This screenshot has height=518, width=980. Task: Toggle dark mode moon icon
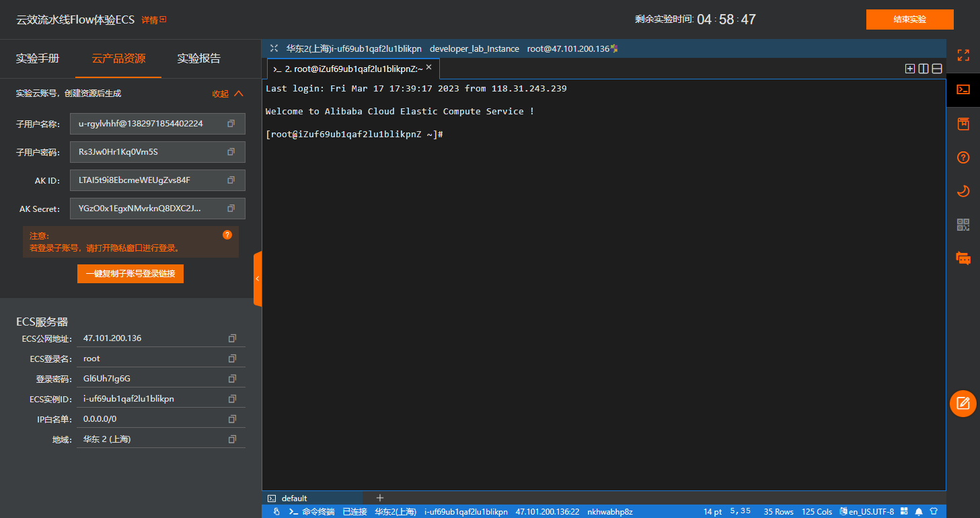point(963,191)
